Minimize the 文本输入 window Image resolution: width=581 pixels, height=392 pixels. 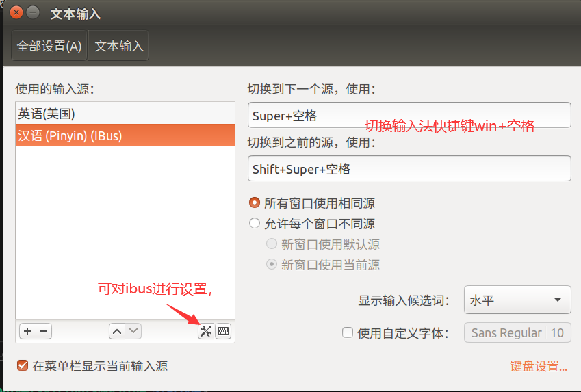(x=33, y=12)
